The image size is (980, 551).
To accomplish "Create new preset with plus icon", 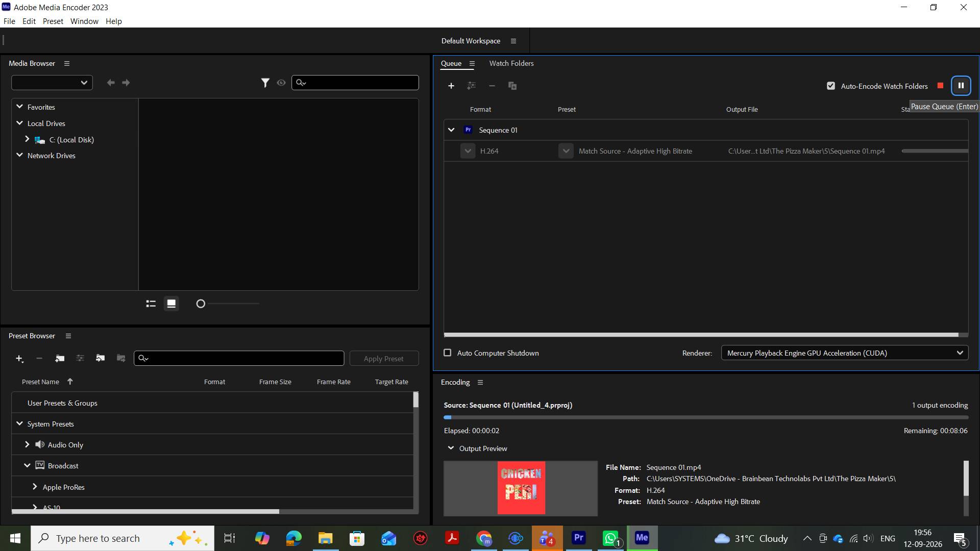I will (x=19, y=359).
